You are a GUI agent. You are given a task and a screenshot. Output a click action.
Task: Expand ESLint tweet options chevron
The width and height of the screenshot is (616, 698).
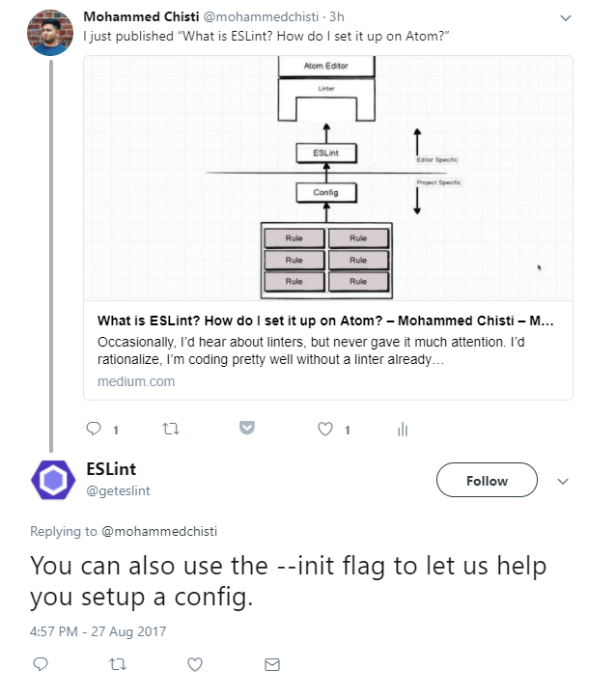point(564,481)
